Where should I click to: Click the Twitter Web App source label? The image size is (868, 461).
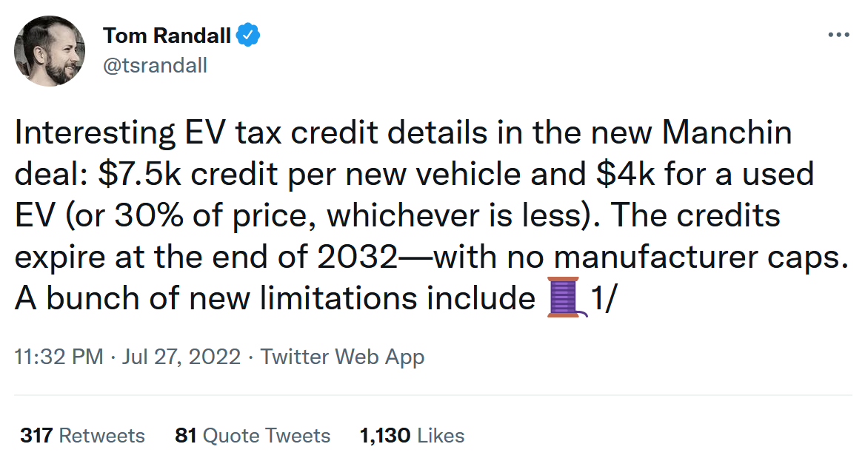(342, 357)
